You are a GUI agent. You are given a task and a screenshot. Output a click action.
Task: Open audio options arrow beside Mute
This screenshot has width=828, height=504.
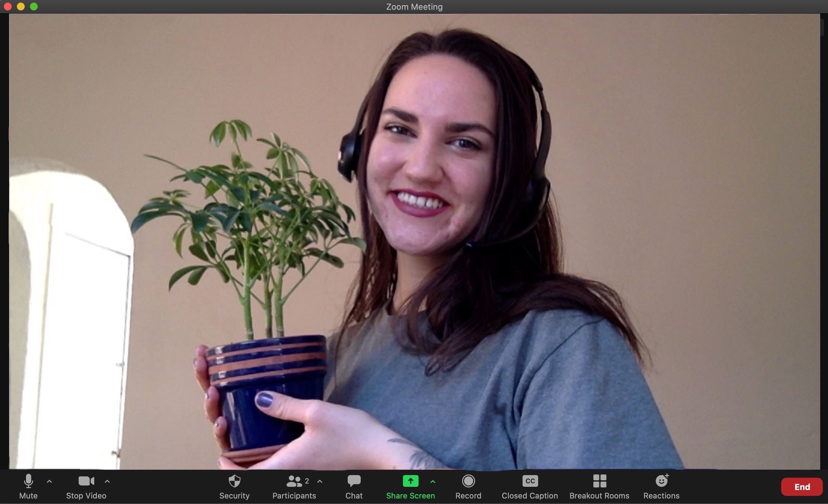(49, 481)
